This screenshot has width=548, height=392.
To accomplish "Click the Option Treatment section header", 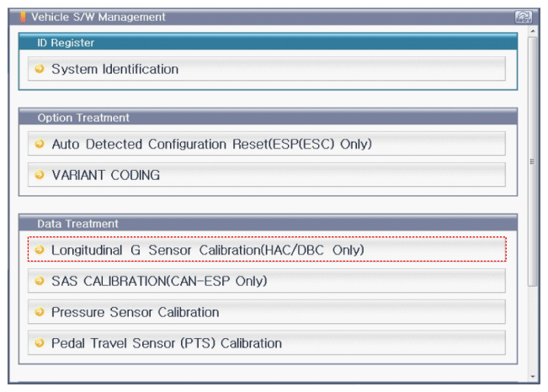I will [x=268, y=117].
